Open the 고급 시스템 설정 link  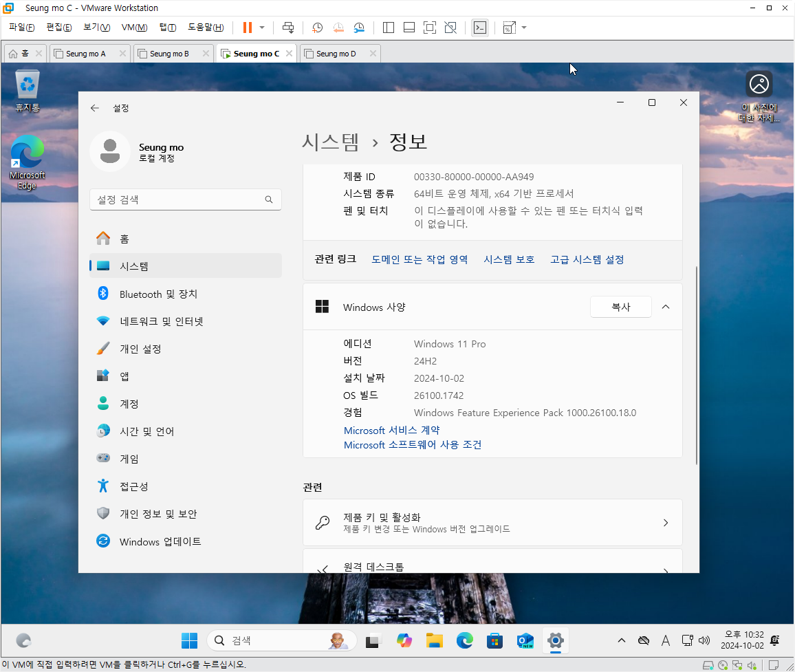point(587,259)
